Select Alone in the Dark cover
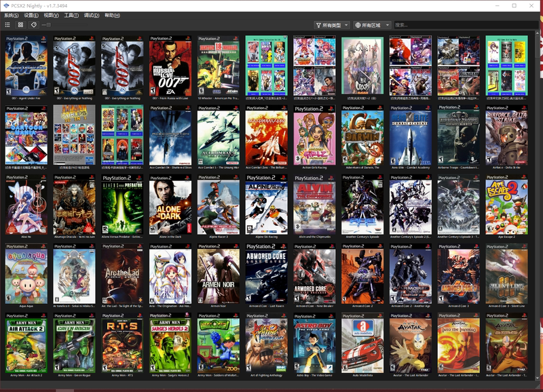 170,204
